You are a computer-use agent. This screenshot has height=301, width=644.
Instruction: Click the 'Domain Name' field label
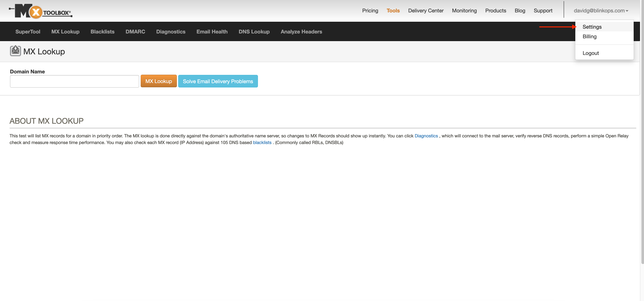(27, 72)
